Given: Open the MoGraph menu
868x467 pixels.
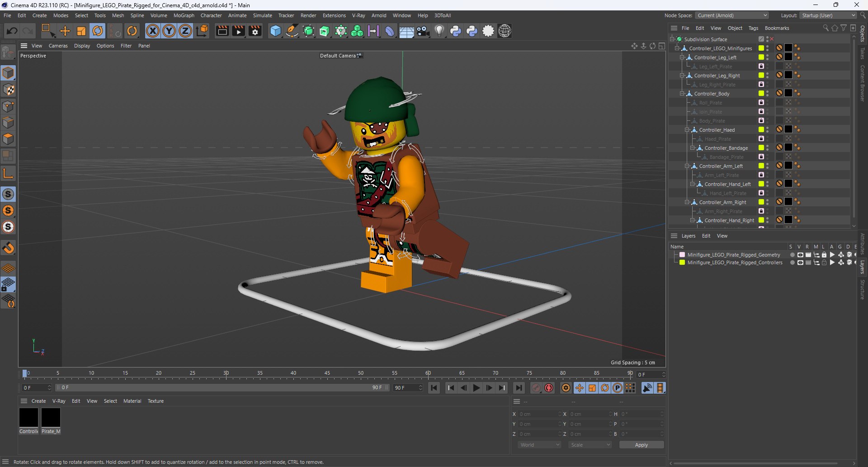Looking at the screenshot, I should [184, 15].
